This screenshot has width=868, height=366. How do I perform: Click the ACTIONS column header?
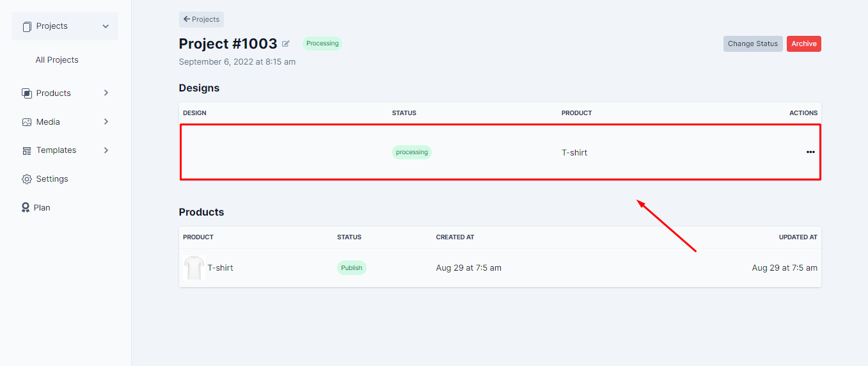(x=803, y=113)
